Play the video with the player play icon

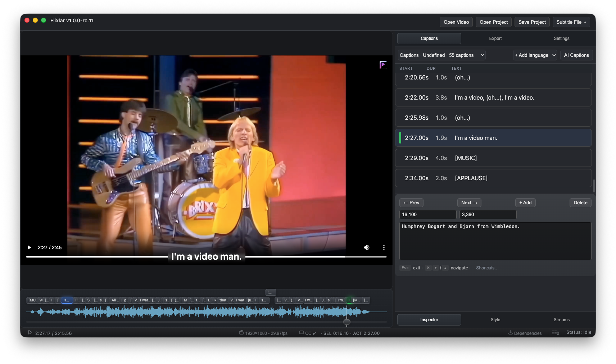pos(30,247)
